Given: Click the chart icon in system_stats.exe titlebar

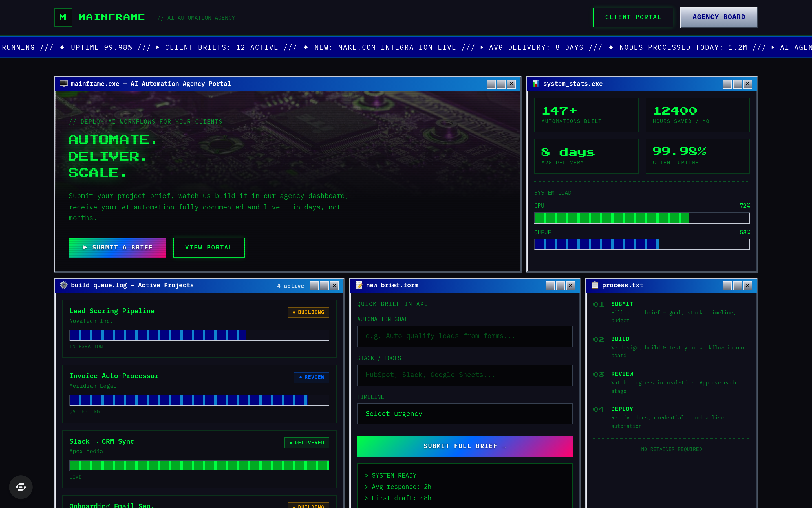Looking at the screenshot, I should coord(536,84).
